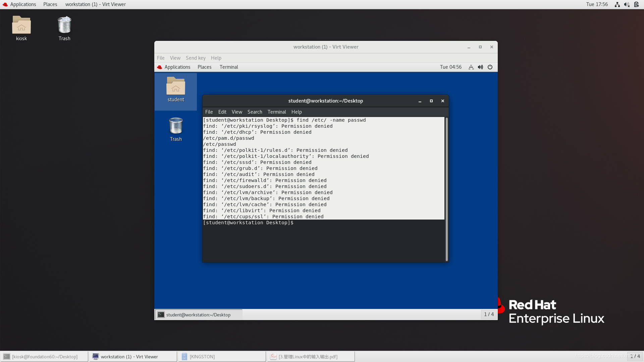Open the Send key menu in Virt Viewer
644x362 pixels.
point(196,58)
